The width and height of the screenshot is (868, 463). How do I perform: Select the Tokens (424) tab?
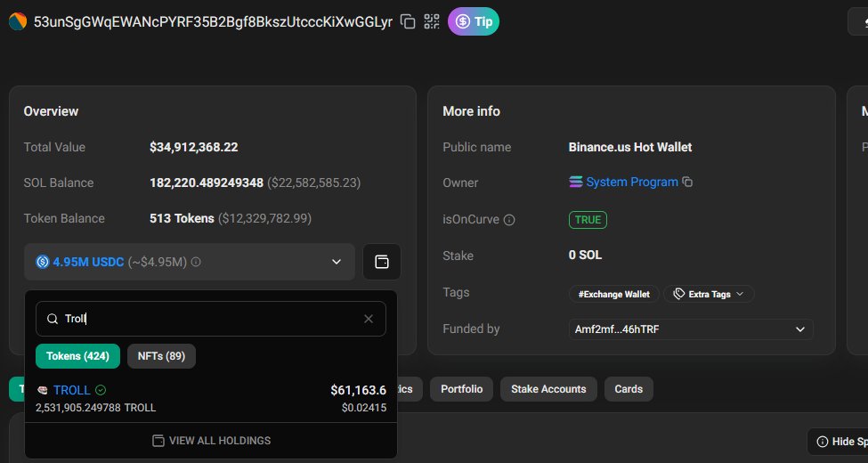[77, 356]
